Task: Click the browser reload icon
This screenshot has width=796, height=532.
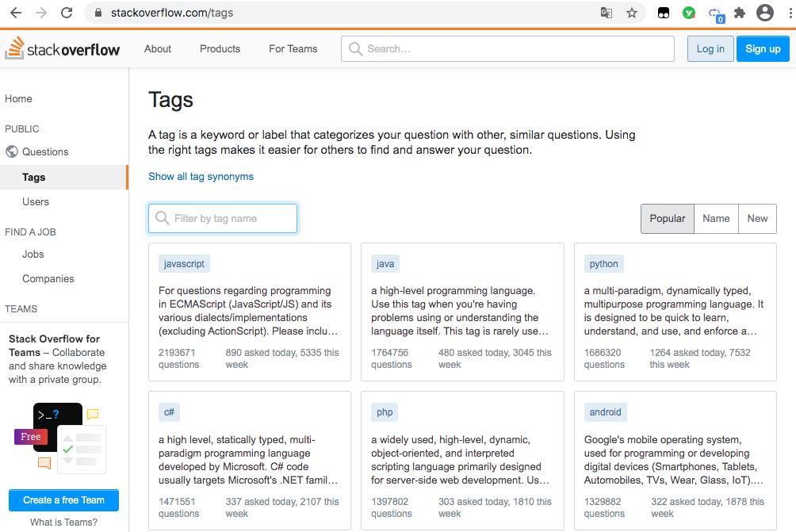Action: (67, 13)
